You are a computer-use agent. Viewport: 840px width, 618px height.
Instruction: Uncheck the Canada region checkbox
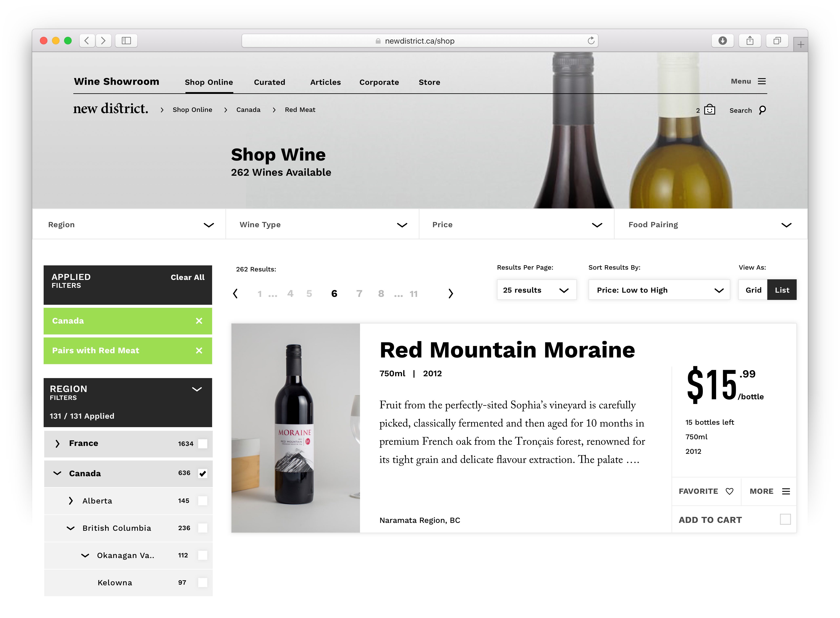202,474
